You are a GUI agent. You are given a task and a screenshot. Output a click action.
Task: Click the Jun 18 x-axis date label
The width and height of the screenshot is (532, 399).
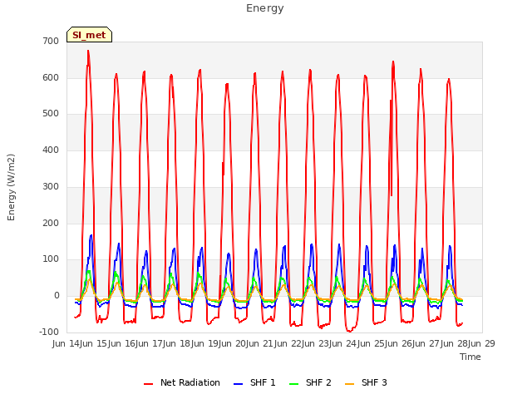tap(178, 343)
